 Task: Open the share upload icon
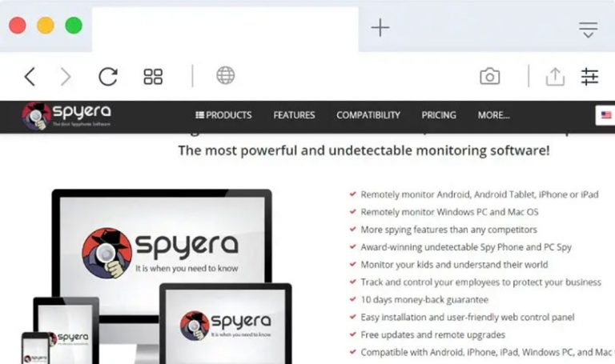pos(555,77)
